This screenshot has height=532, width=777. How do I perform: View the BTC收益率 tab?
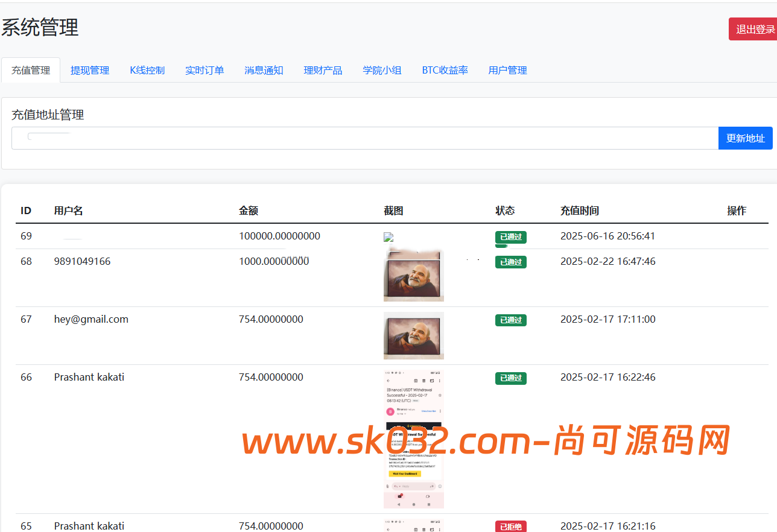point(445,70)
